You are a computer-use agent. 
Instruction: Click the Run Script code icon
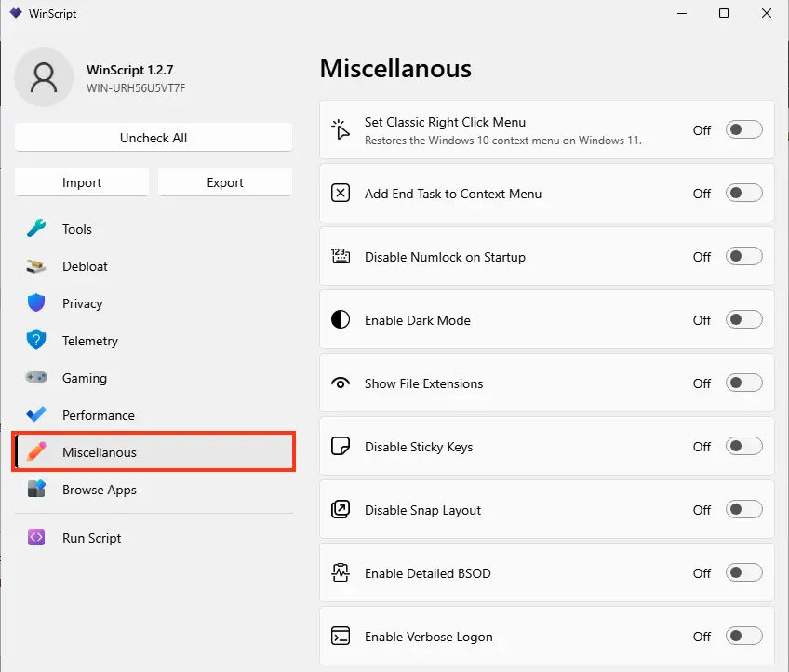(x=36, y=538)
